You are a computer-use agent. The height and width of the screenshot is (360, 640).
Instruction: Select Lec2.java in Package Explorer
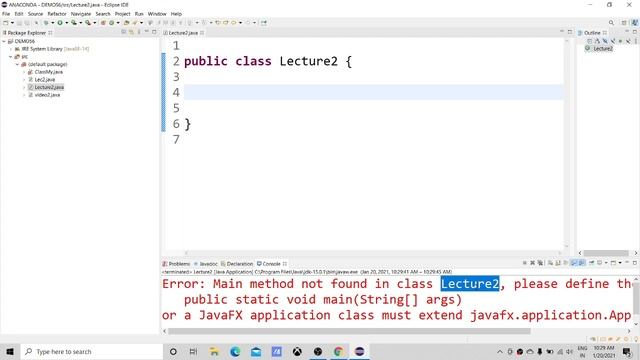44,80
